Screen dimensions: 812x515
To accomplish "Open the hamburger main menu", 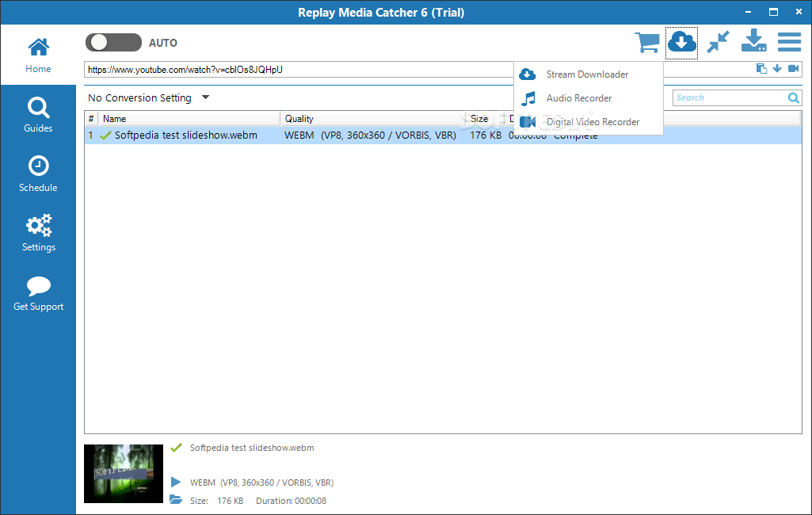I will pyautogui.click(x=789, y=42).
